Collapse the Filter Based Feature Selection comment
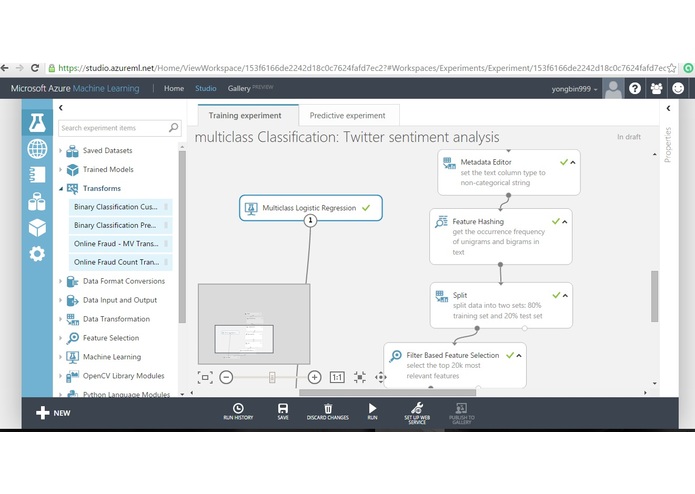The width and height of the screenshot is (695, 494). point(519,355)
